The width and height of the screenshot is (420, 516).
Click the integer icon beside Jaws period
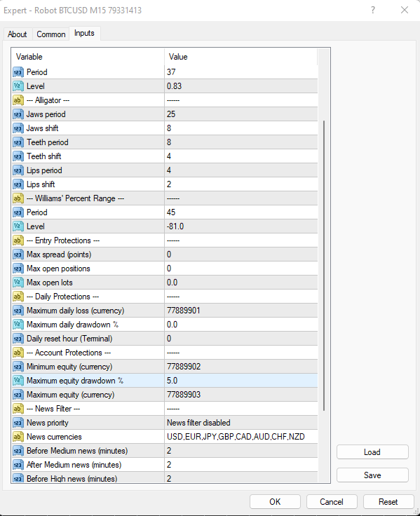[18, 114]
